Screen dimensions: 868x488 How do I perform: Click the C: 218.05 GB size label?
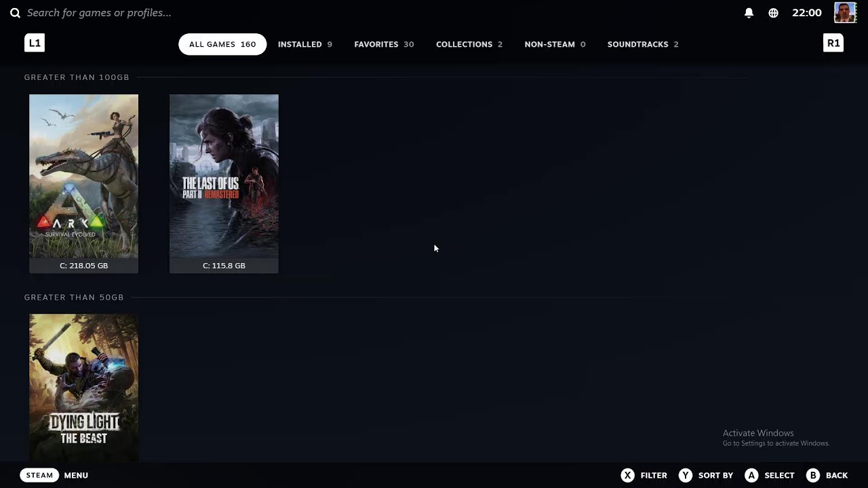pyautogui.click(x=83, y=266)
